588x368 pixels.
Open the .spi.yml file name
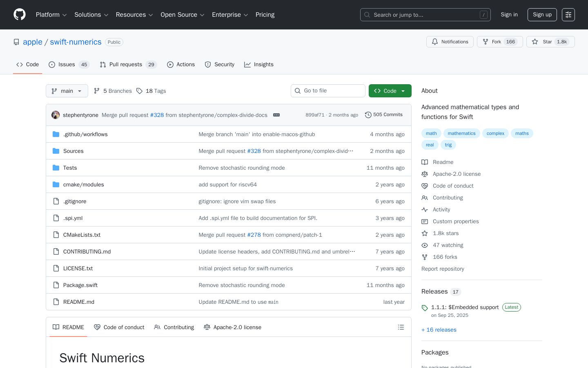click(73, 218)
